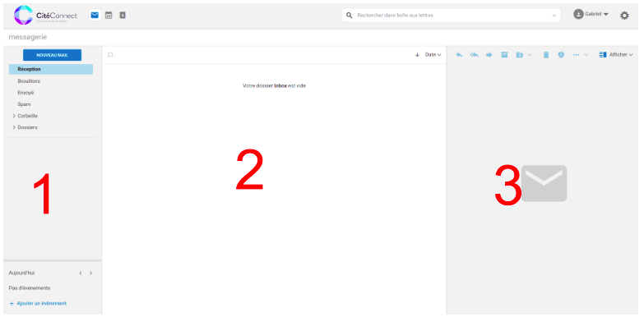Select the Dossiers label
Screen dimensions: 644x317
pos(27,127)
